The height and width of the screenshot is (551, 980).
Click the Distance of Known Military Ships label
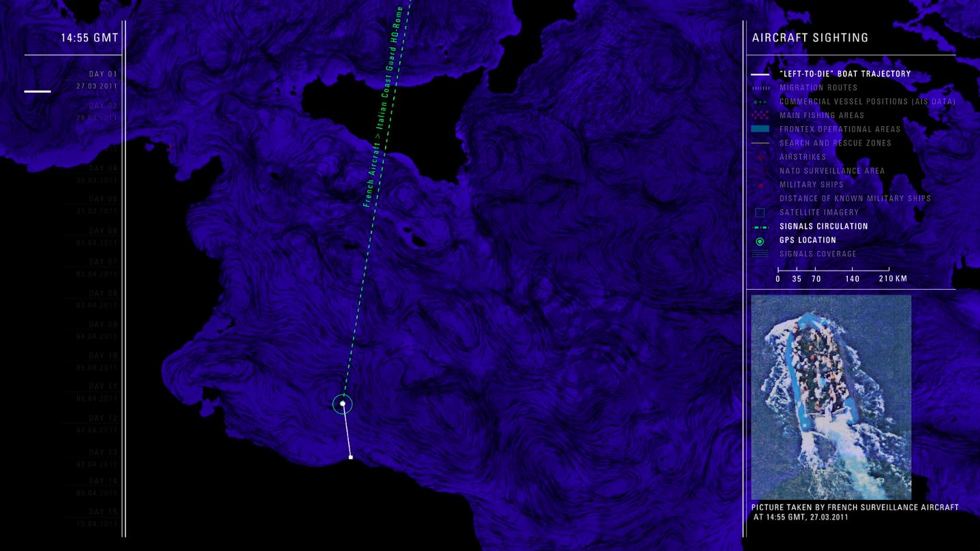click(855, 198)
